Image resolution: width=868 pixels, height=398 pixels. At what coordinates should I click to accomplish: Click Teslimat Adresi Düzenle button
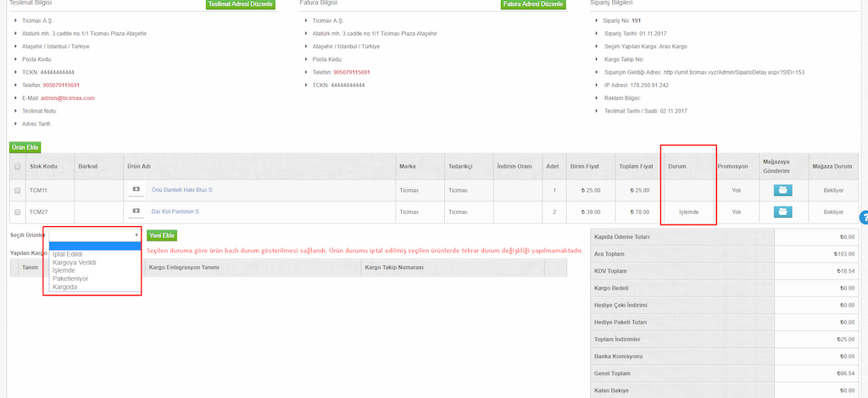pyautogui.click(x=240, y=4)
